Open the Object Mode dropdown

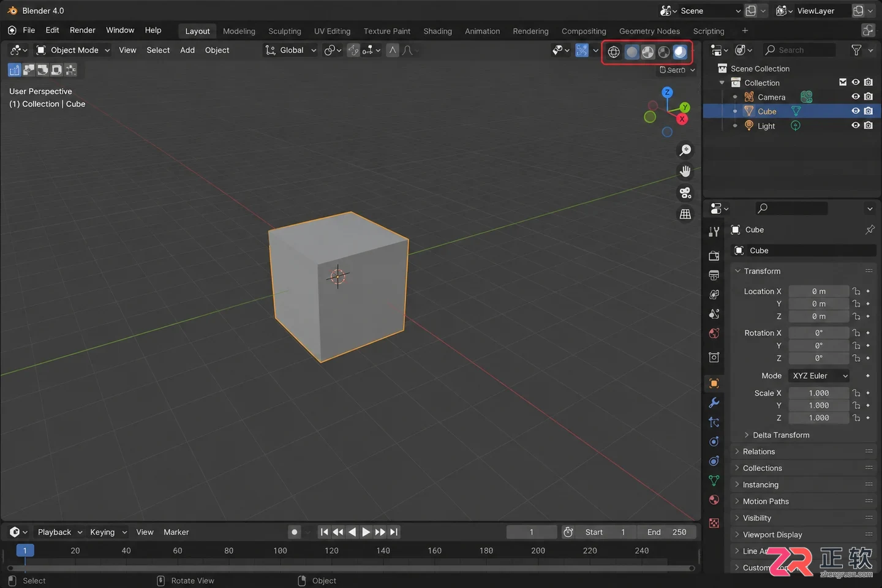click(73, 50)
